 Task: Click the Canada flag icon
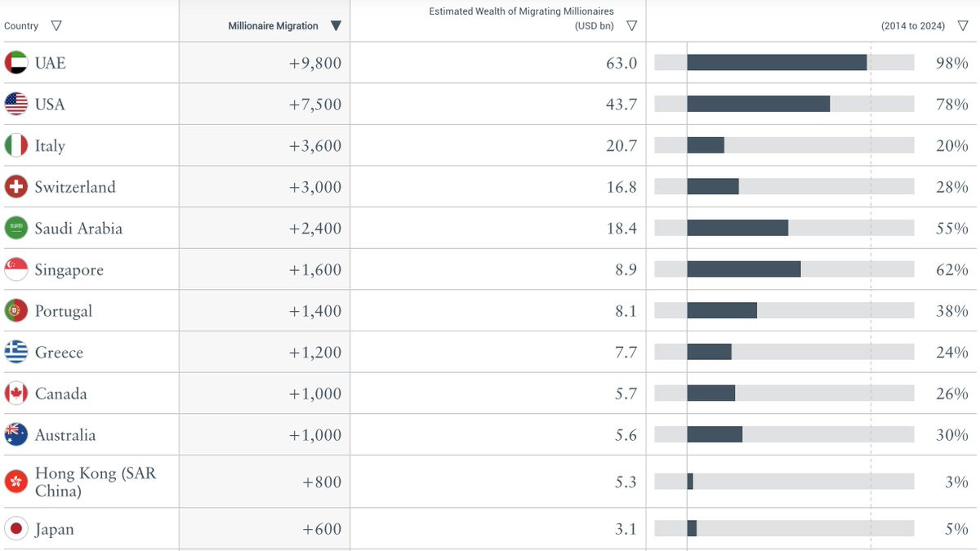pos(16,393)
